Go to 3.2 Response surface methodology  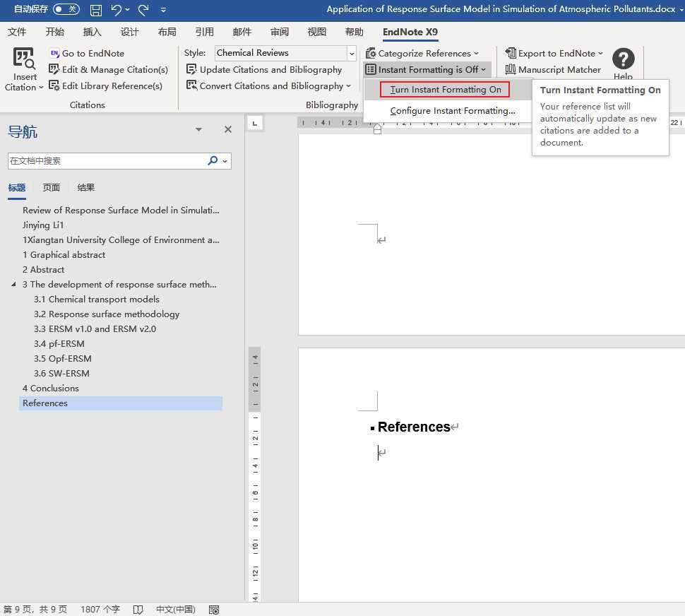[x=107, y=314]
